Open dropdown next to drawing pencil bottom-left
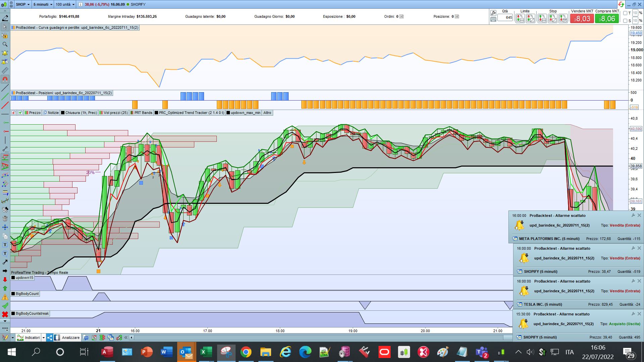The width and height of the screenshot is (644, 362). (12, 338)
